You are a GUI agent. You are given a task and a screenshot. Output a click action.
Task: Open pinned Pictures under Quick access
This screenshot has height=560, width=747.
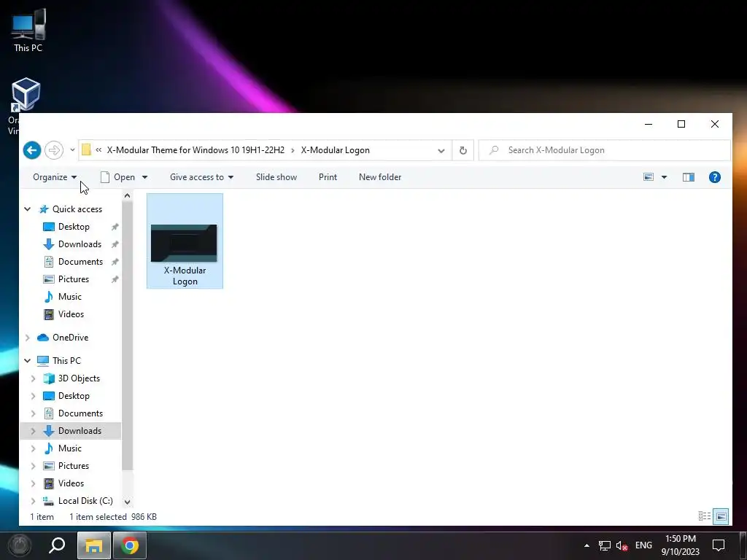(74, 279)
